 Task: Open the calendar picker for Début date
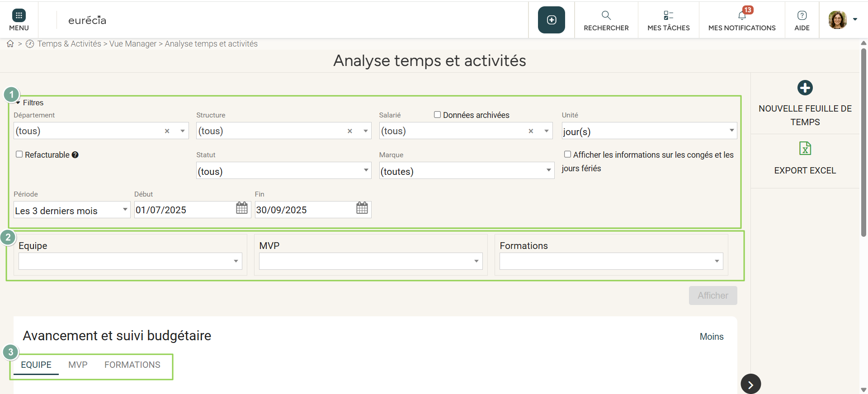[x=242, y=208]
